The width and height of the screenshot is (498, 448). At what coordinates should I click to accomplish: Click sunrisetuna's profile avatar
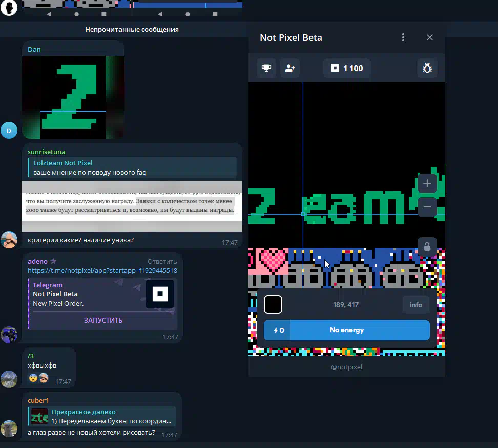tap(9, 240)
